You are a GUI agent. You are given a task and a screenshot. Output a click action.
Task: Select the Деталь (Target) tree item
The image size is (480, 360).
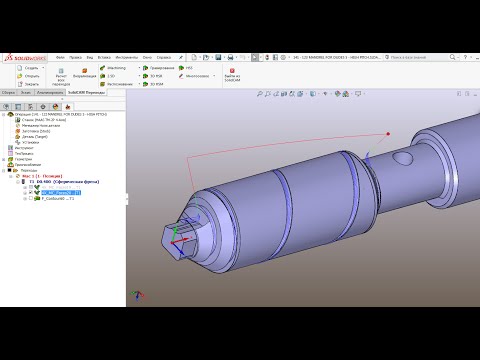32,137
